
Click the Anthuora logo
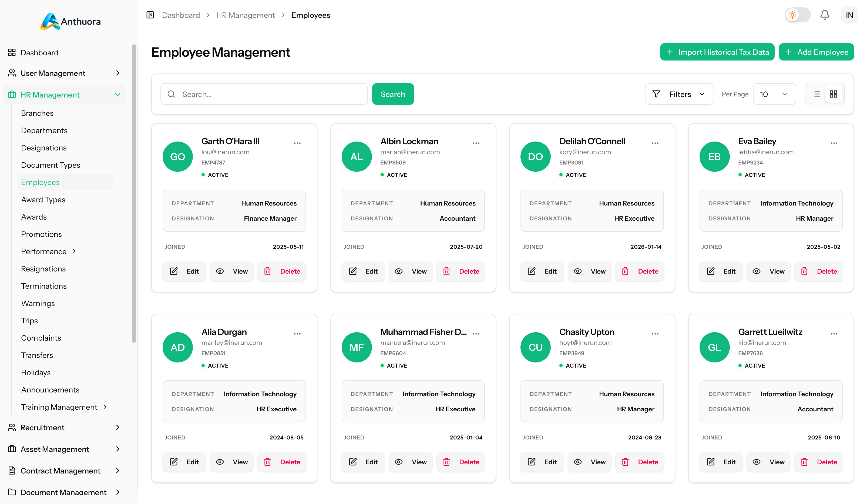[70, 21]
